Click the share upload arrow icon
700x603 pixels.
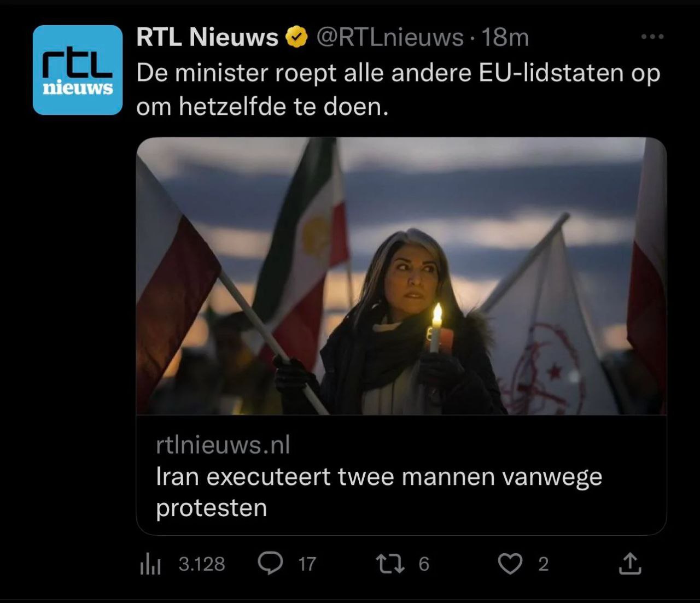[x=629, y=564]
